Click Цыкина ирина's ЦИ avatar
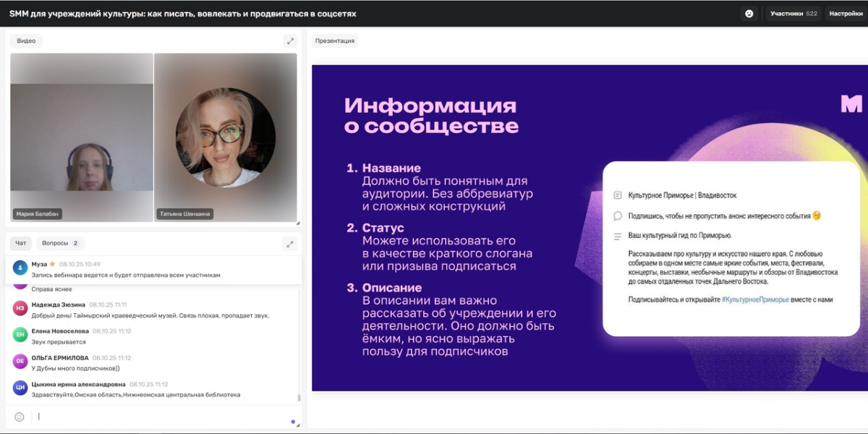Image resolution: width=868 pixels, height=434 pixels. (20, 388)
